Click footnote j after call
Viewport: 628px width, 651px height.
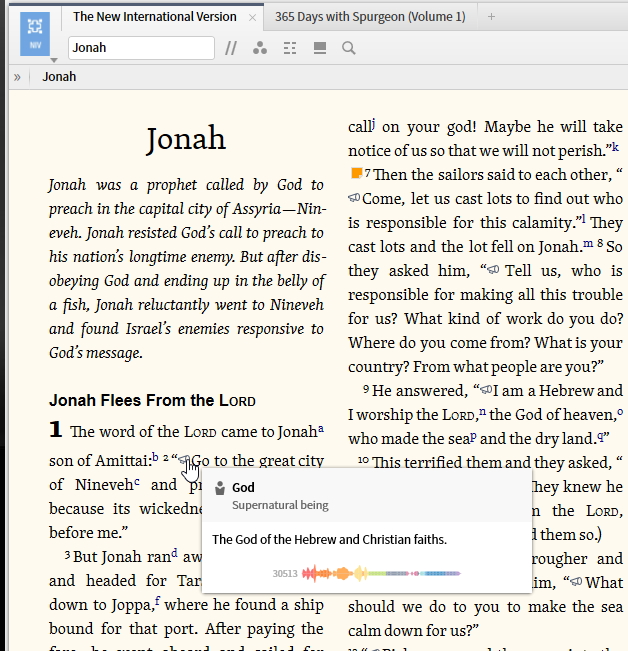(x=373, y=123)
